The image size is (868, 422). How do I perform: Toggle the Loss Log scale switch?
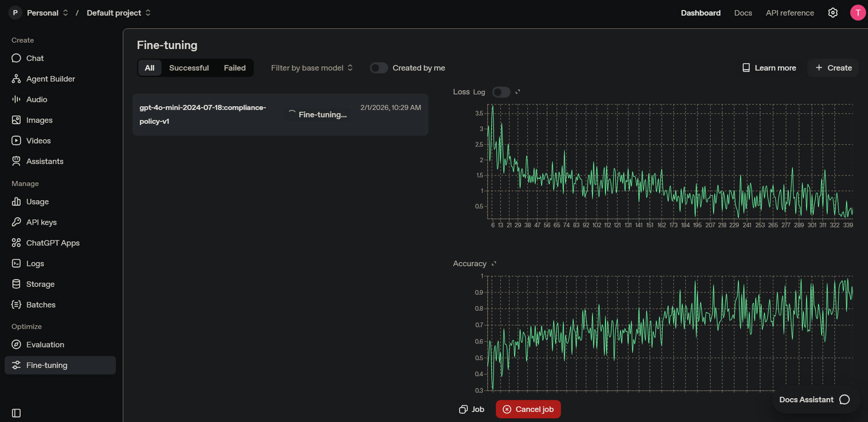coord(501,92)
